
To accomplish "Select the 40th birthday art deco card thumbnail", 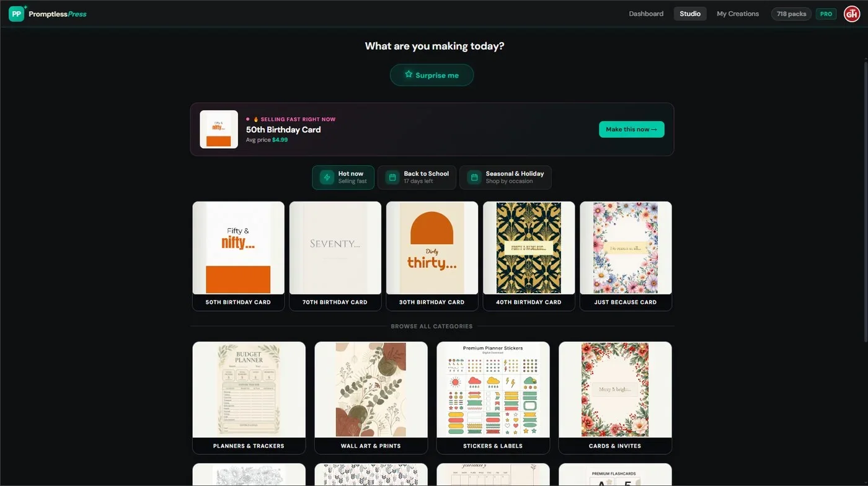I will point(529,248).
